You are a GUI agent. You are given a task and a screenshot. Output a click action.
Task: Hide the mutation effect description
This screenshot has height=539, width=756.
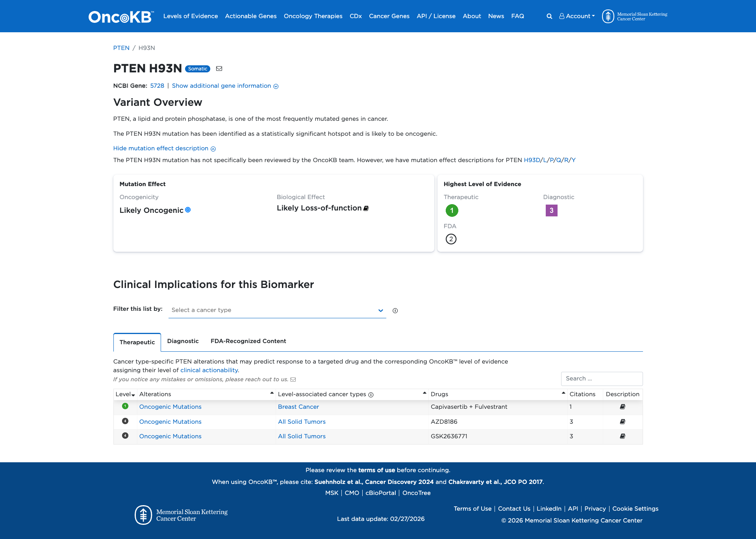tap(164, 148)
